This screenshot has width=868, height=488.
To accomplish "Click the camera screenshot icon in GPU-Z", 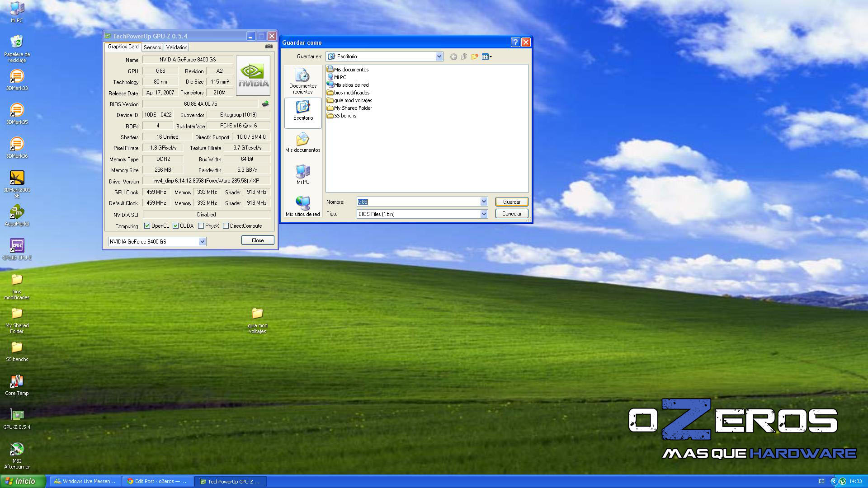I will [x=269, y=47].
